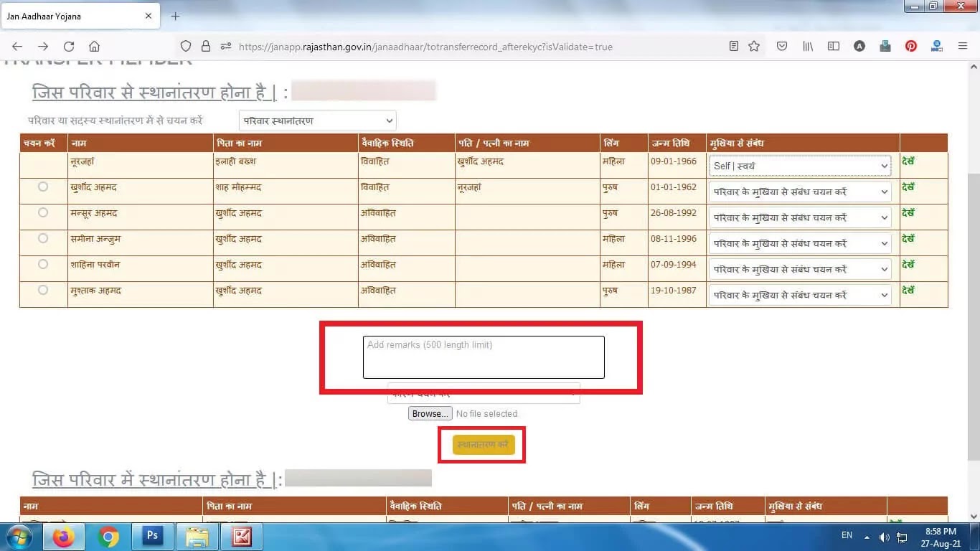Click the birth date 26-08-1992
This screenshot has height=551, width=980.
[674, 213]
